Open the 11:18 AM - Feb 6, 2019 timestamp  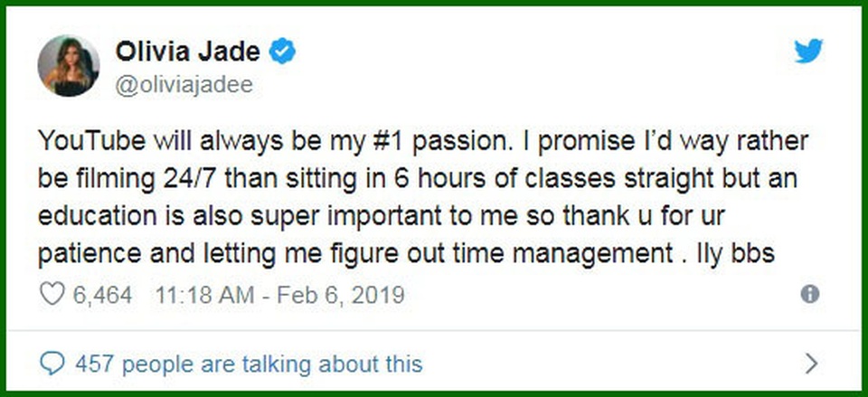pos(279,295)
